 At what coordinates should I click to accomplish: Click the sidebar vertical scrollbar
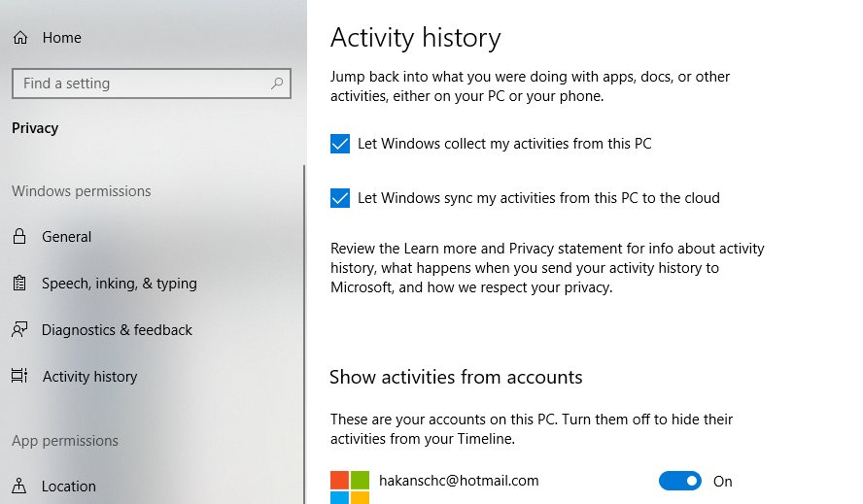[x=304, y=330]
